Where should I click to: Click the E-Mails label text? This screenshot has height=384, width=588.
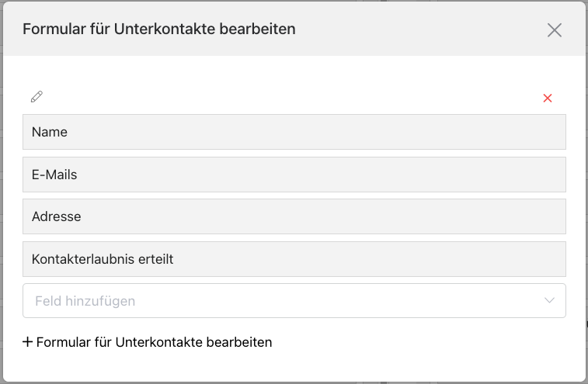54,175
